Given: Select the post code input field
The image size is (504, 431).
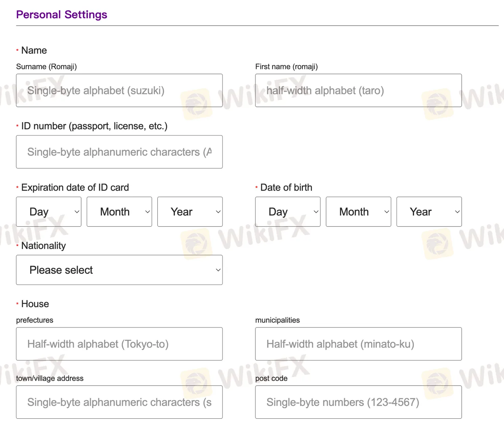Looking at the screenshot, I should 358,402.
